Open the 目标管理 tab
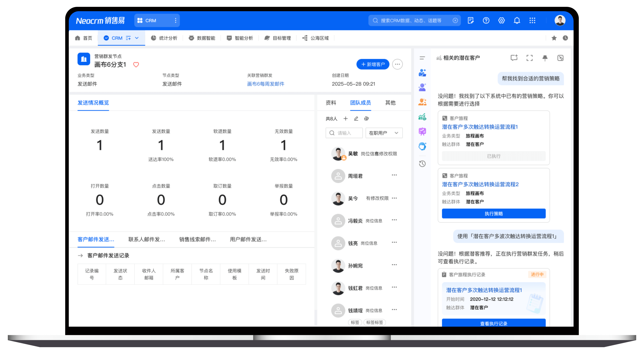The width and height of the screenshot is (644, 354). click(278, 38)
